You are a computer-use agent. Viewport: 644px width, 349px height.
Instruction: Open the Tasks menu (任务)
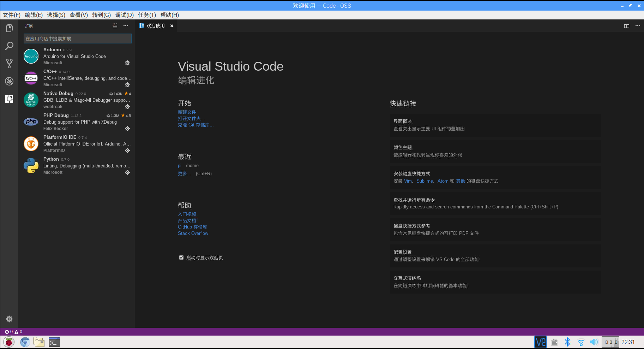(x=147, y=15)
